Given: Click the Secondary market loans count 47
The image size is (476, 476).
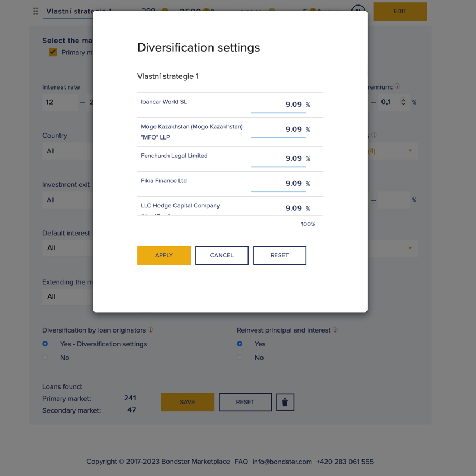Looking at the screenshot, I should (132, 410).
